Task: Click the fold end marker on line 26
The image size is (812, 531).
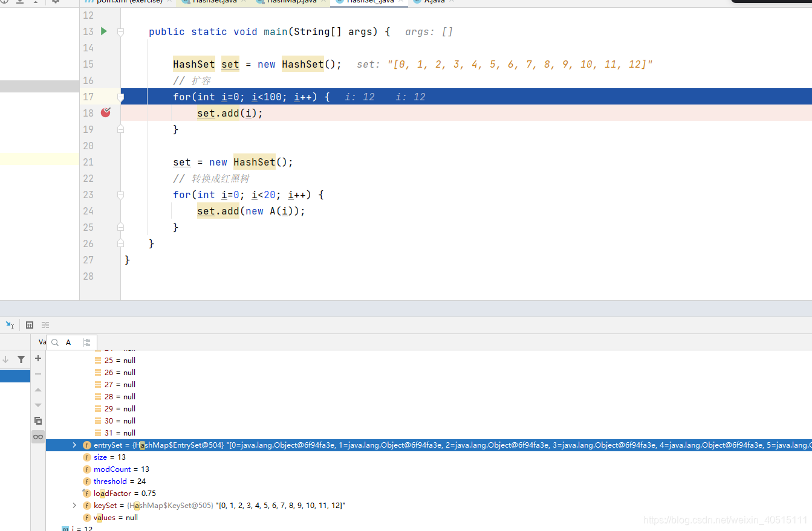Action: [x=120, y=243]
